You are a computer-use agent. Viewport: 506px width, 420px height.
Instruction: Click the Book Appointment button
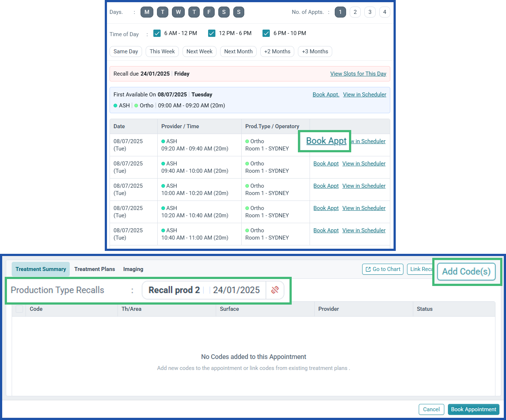474,409
